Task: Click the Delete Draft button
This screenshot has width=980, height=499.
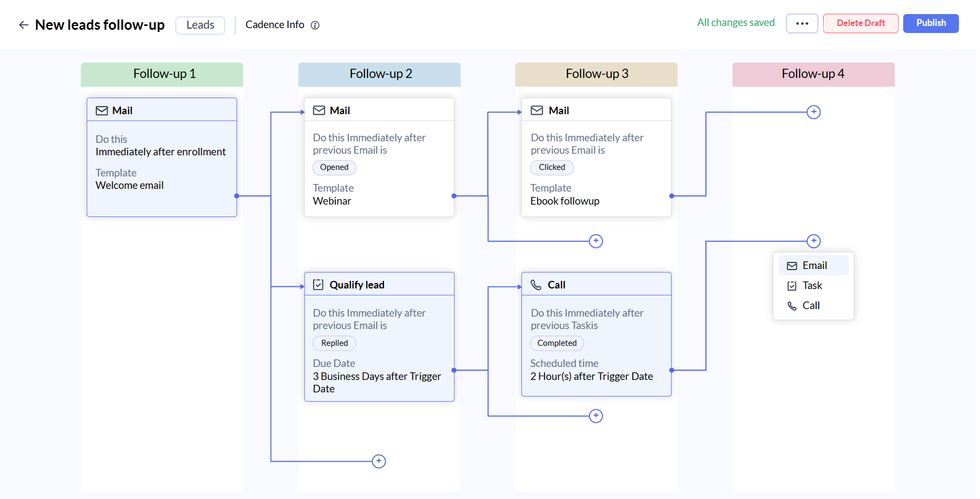Action: coord(860,23)
